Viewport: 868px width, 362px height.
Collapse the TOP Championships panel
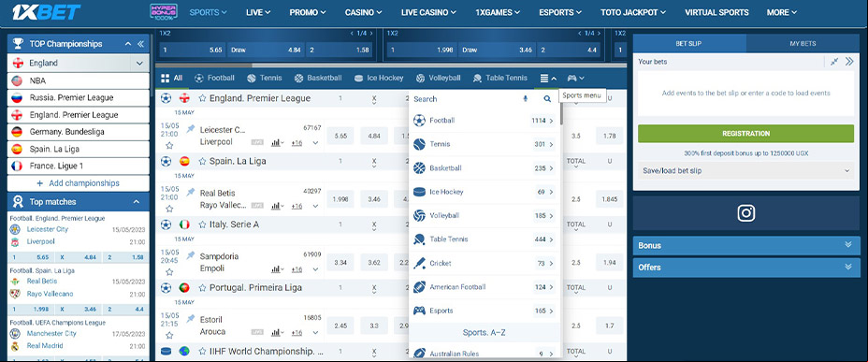pyautogui.click(x=128, y=44)
